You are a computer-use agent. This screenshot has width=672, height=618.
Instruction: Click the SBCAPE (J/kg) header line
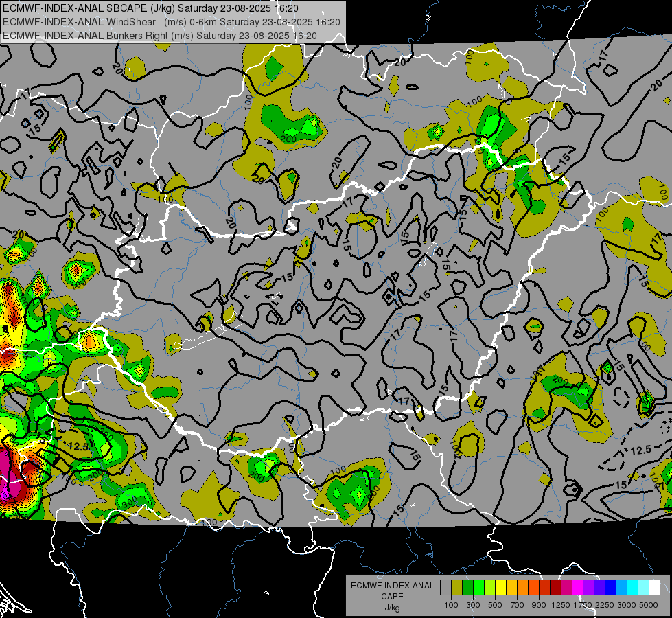tap(150, 8)
